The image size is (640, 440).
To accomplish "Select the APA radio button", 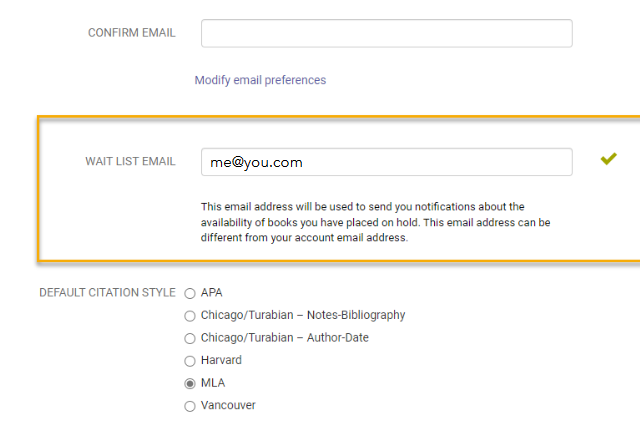I will 190,293.
